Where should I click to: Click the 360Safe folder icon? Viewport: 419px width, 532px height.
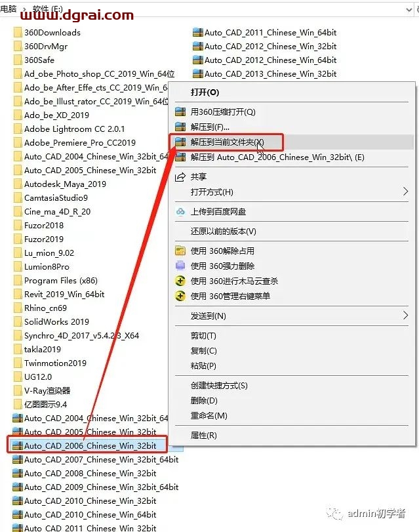(17, 60)
